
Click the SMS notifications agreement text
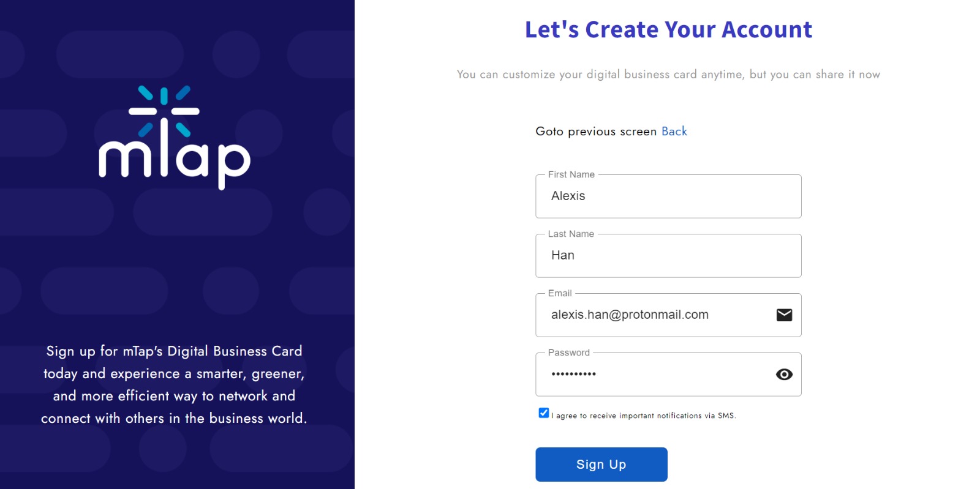(644, 416)
